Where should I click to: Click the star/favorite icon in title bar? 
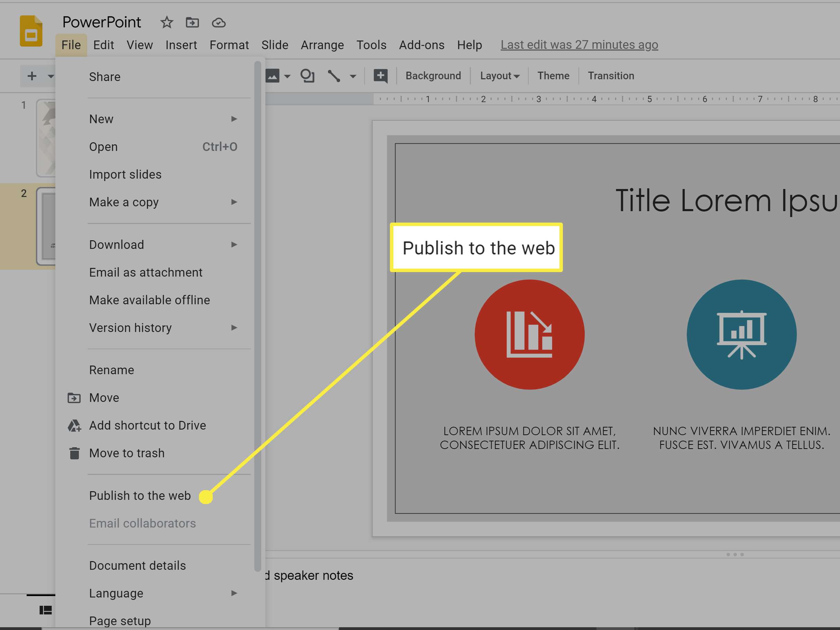click(x=165, y=23)
